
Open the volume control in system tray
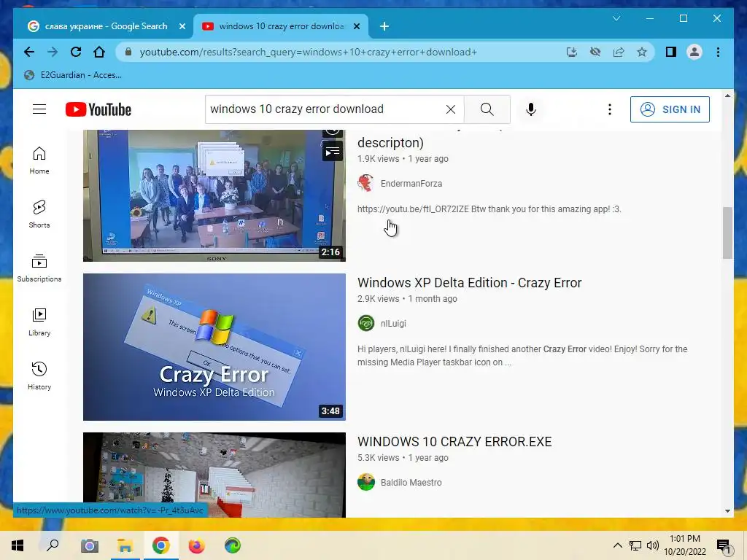tap(653, 545)
